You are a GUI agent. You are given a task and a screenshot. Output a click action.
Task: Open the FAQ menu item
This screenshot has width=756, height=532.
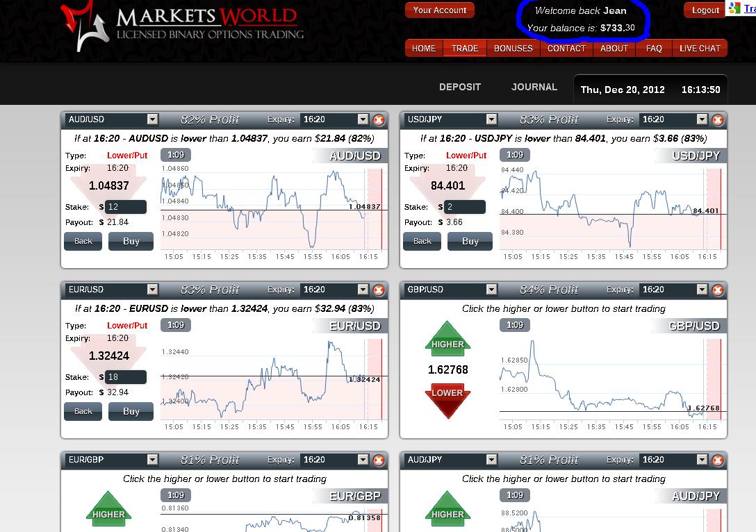click(654, 48)
